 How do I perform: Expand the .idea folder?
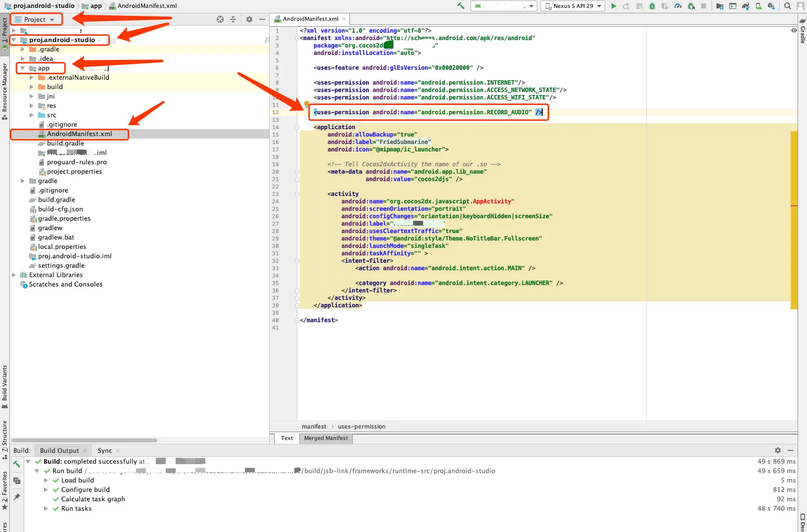[x=23, y=58]
